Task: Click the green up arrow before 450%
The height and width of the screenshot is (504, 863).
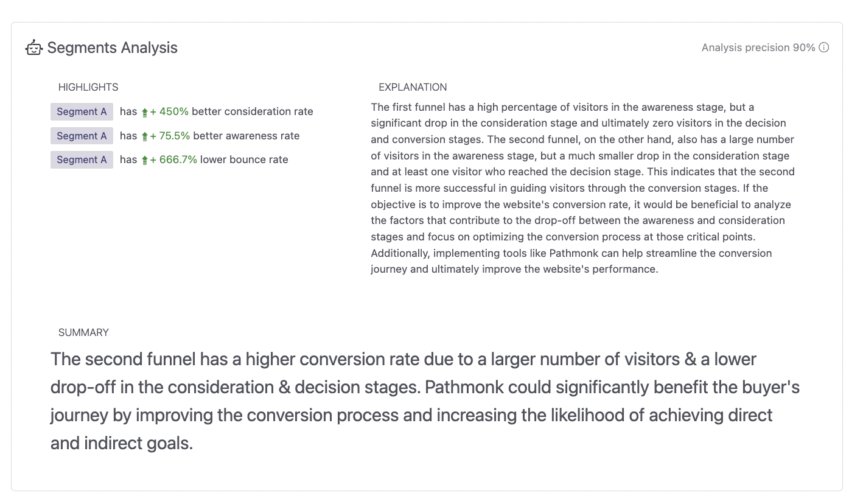Action: (x=145, y=112)
